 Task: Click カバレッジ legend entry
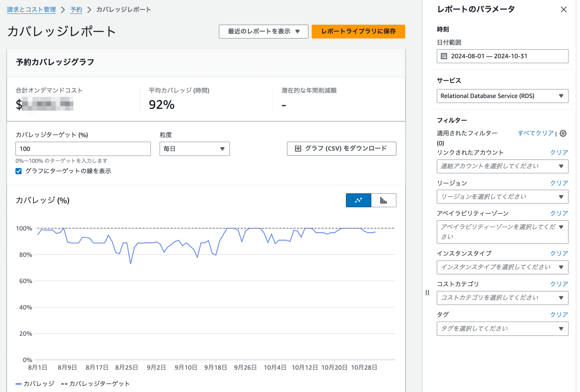[35, 384]
